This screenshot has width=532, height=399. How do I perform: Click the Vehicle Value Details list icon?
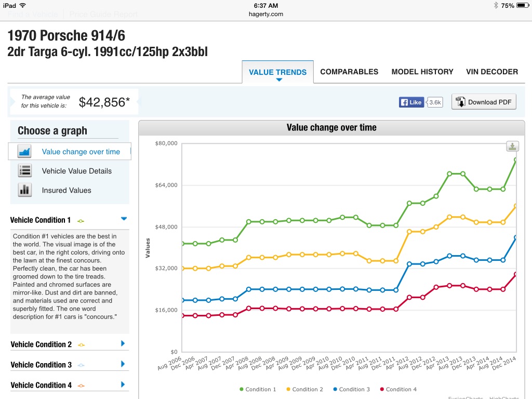pyautogui.click(x=24, y=171)
